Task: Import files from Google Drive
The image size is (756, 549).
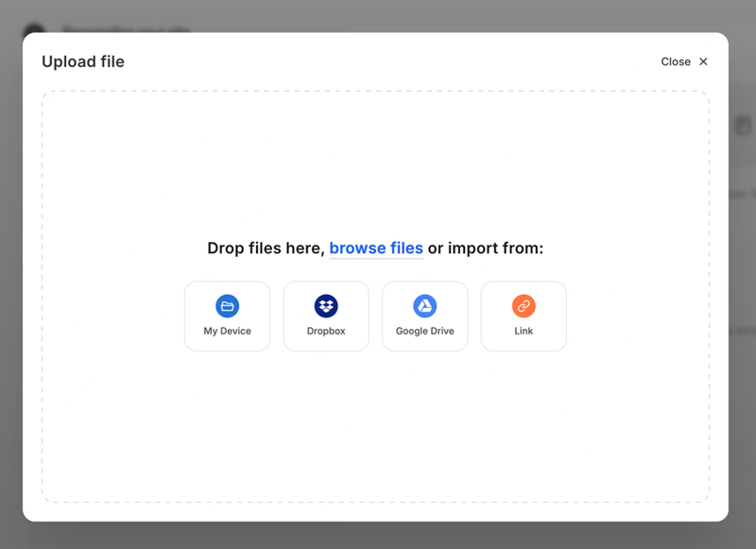Action: [x=424, y=316]
